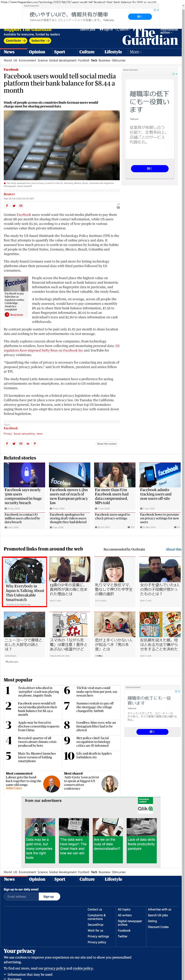Click Twitter share icon under the byline
Viewport: 185px width, 980px height.
(x=14, y=206)
